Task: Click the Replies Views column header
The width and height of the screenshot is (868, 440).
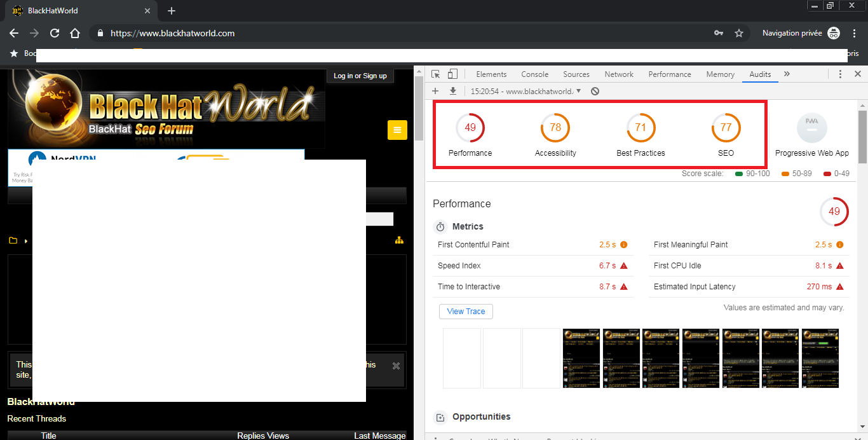Action: point(263,436)
